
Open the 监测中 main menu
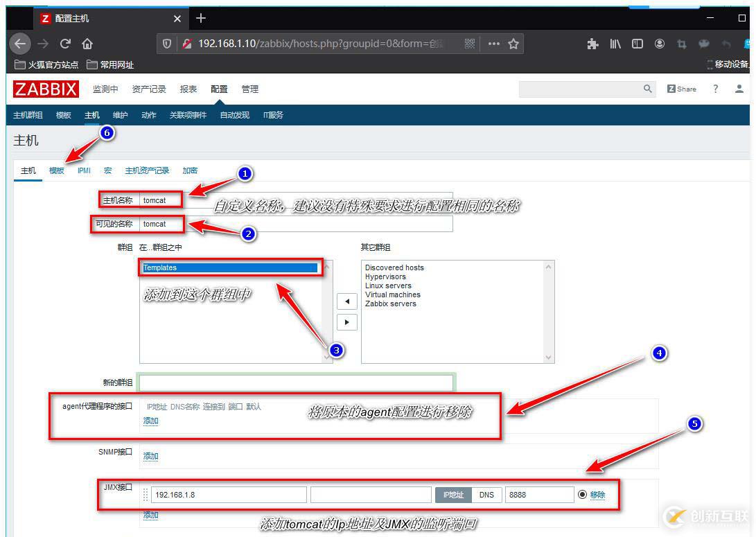click(105, 89)
